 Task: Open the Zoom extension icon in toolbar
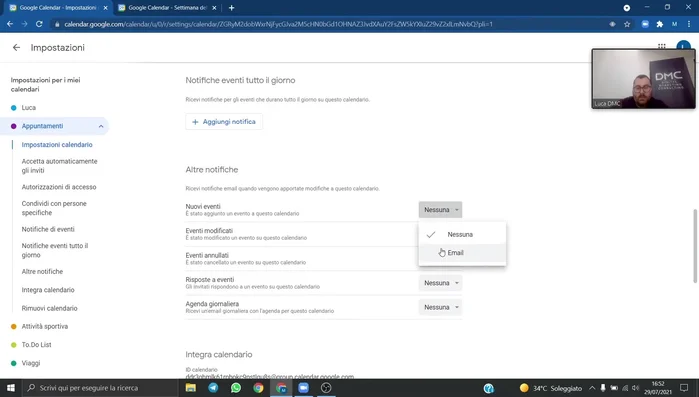click(645, 24)
